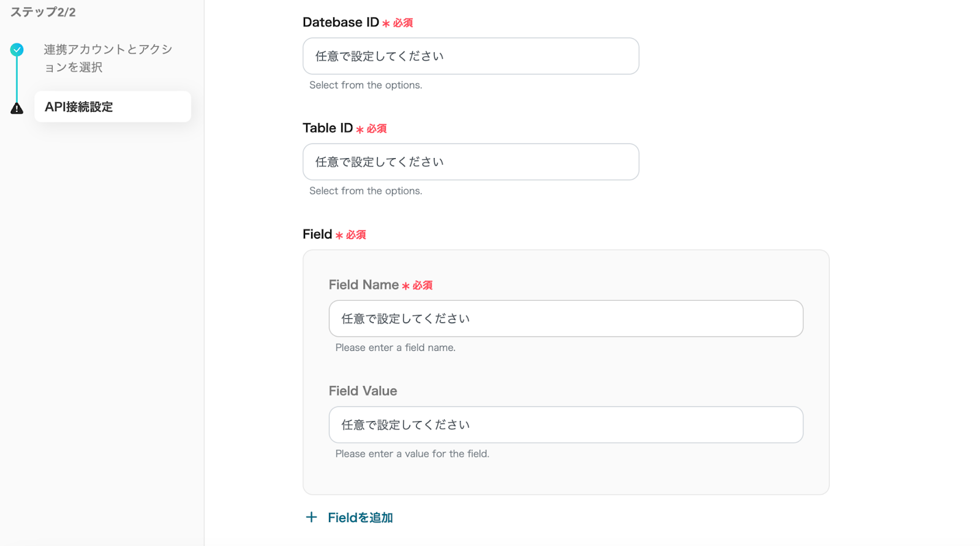The image size is (980, 546).
Task: Click the warning triangle icon beside API接続設定
Action: (17, 108)
